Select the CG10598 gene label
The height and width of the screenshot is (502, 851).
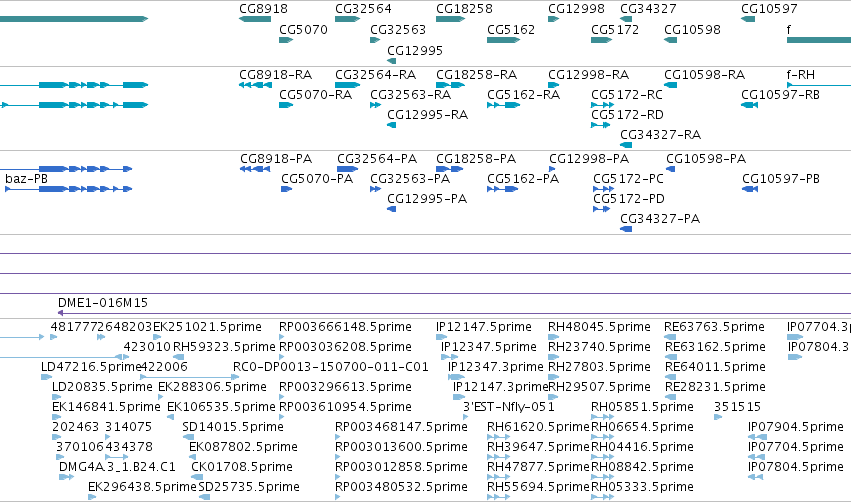coord(692,29)
